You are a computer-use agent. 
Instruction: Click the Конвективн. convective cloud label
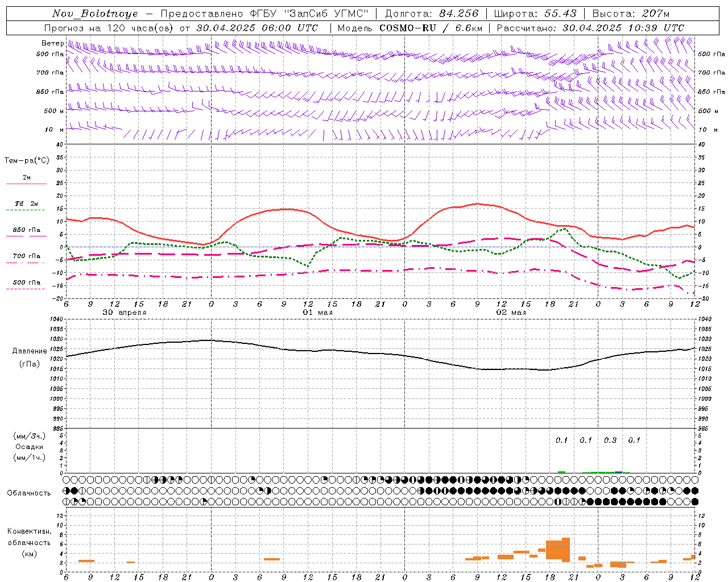tap(29, 531)
